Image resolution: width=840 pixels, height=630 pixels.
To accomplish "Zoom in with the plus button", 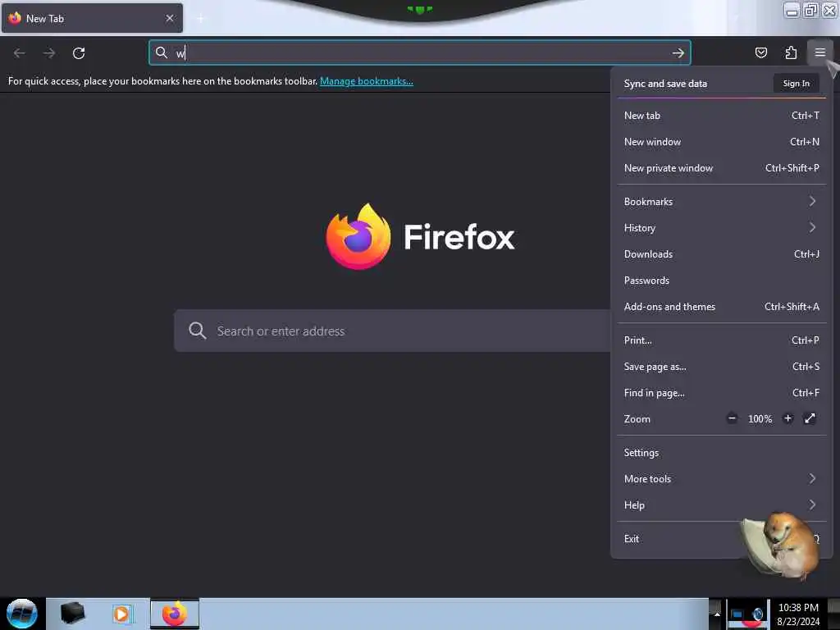I will point(787,418).
